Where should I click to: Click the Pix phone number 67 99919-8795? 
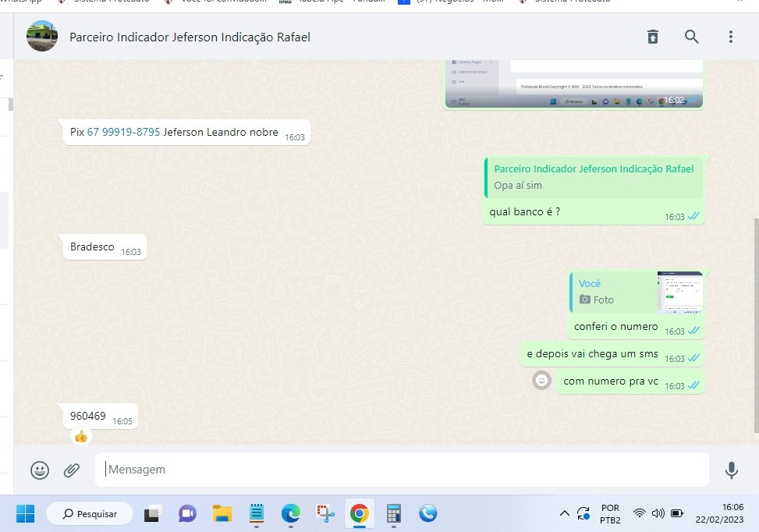pos(123,133)
